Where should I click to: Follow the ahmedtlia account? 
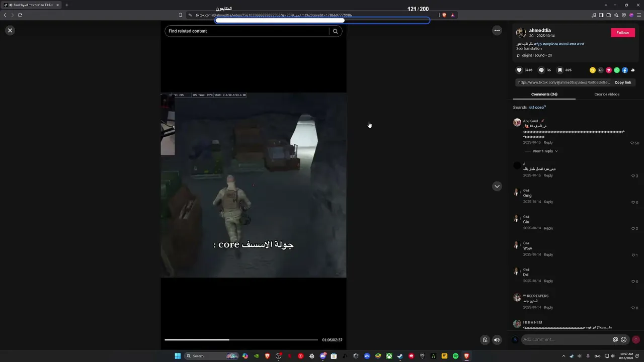pyautogui.click(x=623, y=33)
